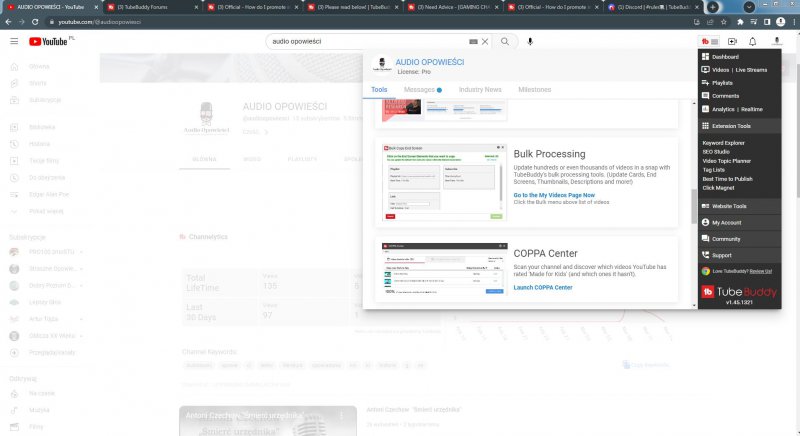
Task: Click the search magnifier button
Action: [x=505, y=41]
